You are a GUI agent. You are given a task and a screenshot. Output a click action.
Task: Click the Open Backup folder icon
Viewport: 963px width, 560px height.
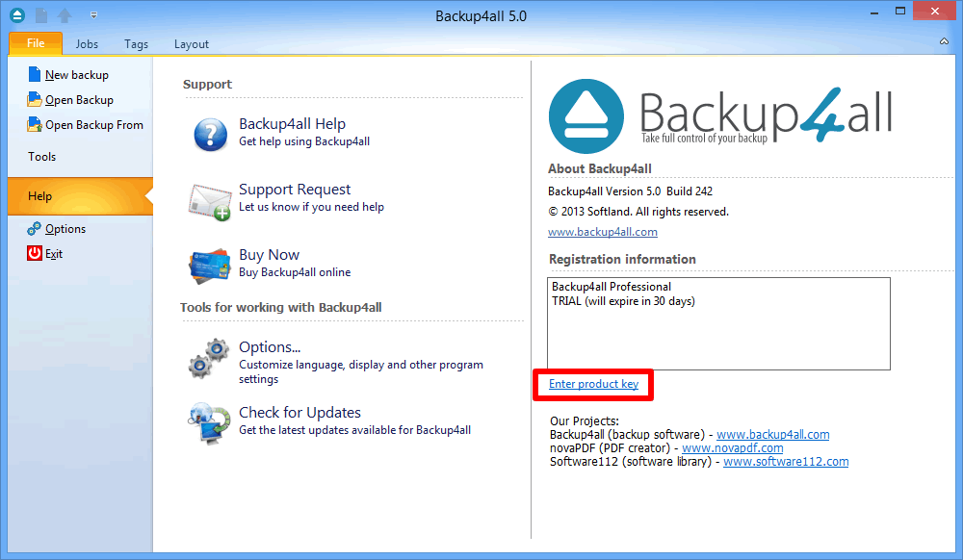click(x=35, y=99)
